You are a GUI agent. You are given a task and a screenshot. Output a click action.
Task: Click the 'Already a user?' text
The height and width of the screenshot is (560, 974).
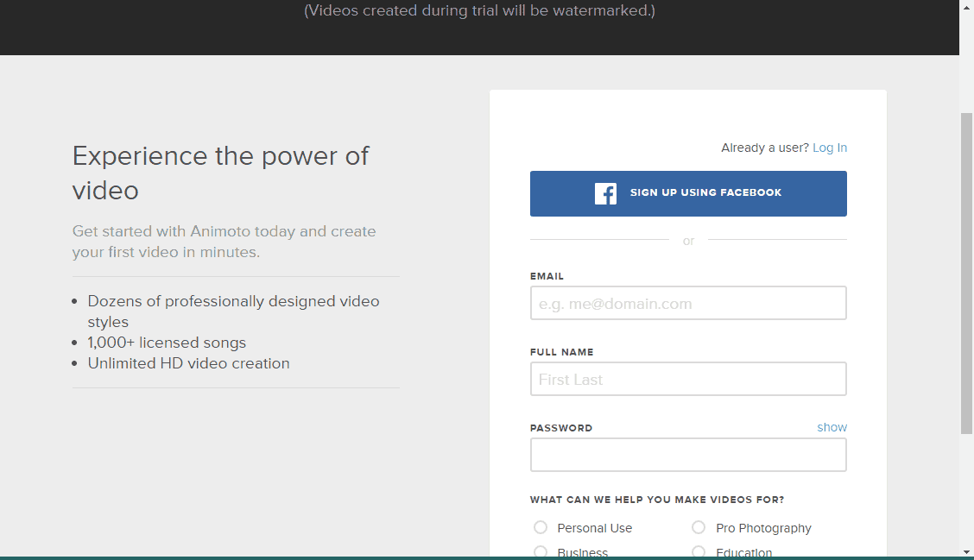(765, 148)
